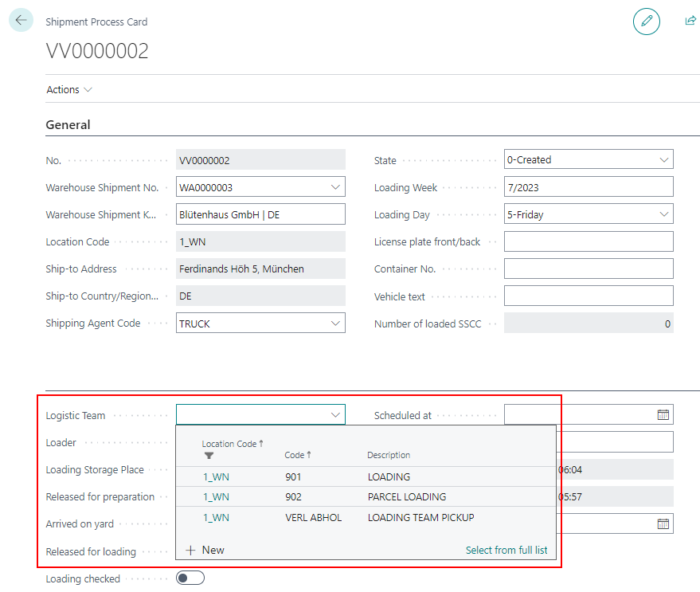Click the back arrow button
This screenshot has height=592, width=700.
21,20
